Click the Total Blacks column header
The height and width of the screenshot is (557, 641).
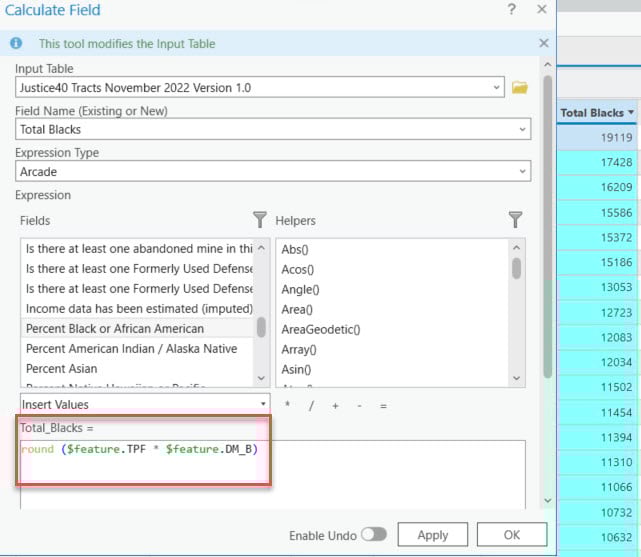click(x=596, y=112)
